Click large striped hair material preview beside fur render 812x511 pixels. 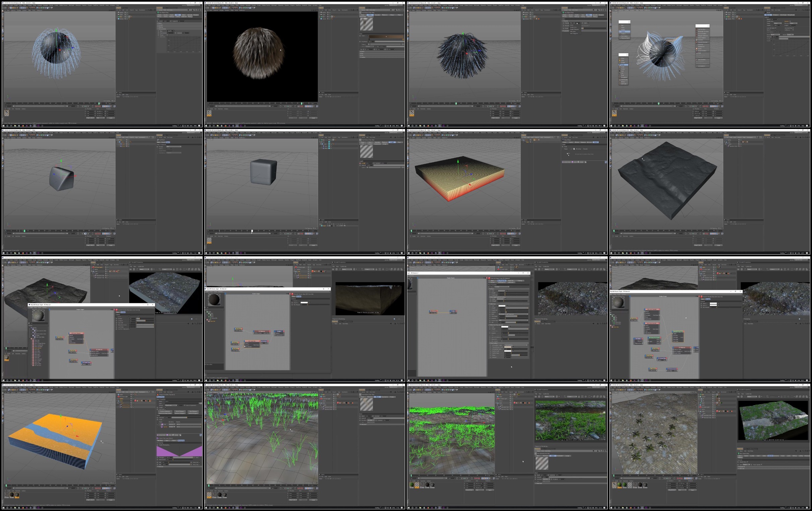point(367,24)
